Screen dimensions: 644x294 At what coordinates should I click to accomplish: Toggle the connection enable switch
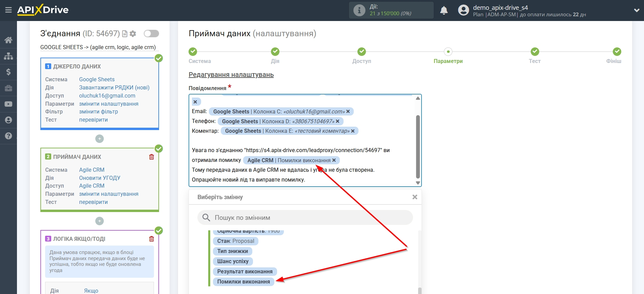pyautogui.click(x=151, y=34)
